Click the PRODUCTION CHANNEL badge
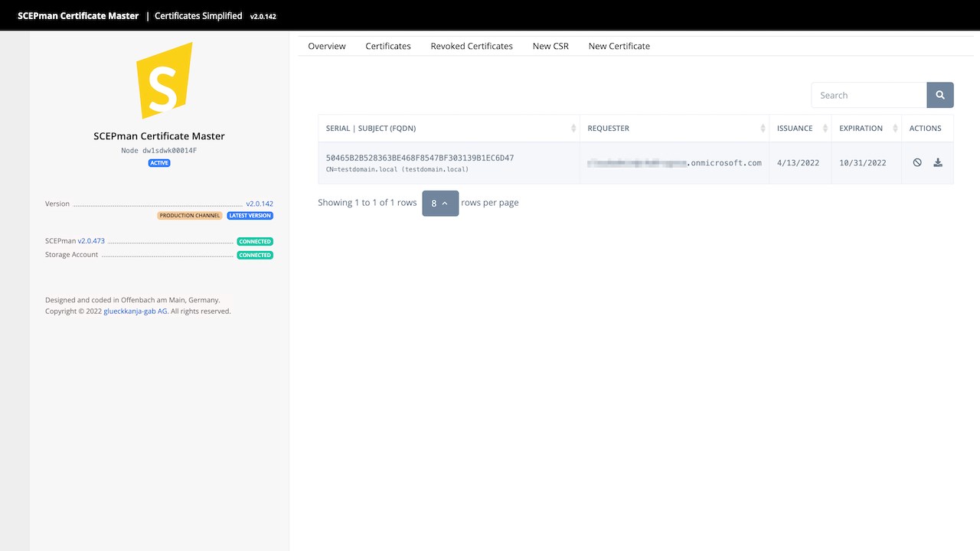The image size is (980, 551). click(x=190, y=216)
